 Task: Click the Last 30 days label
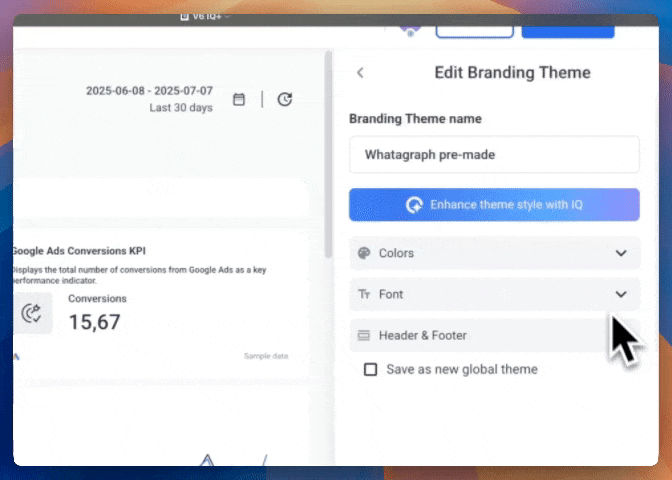[x=181, y=108]
